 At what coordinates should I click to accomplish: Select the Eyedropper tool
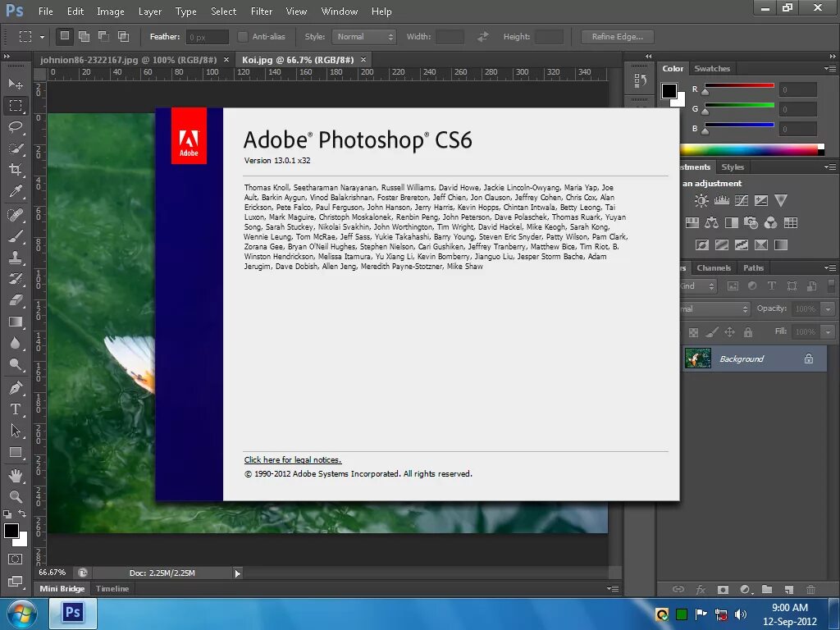[16, 191]
